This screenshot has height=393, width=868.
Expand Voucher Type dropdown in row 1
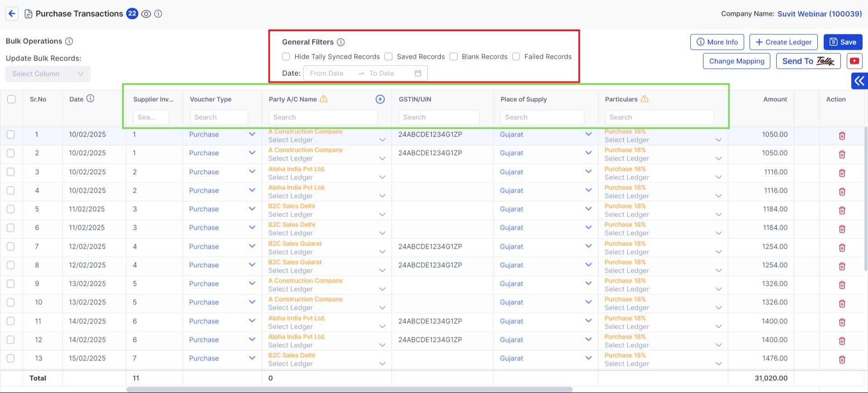click(x=252, y=134)
